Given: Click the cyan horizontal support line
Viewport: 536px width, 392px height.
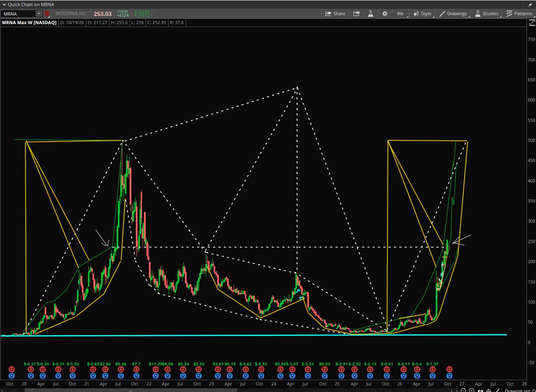Looking at the screenshot, I should (254, 335).
